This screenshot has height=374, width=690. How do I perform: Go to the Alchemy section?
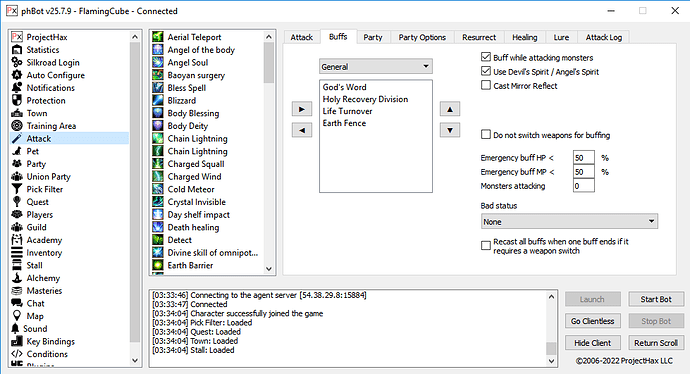pyautogui.click(x=43, y=278)
